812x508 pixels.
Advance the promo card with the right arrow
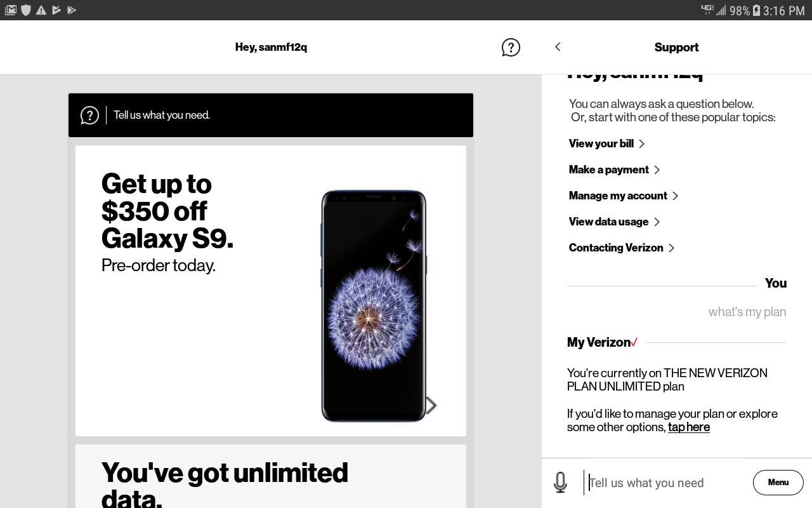(431, 405)
